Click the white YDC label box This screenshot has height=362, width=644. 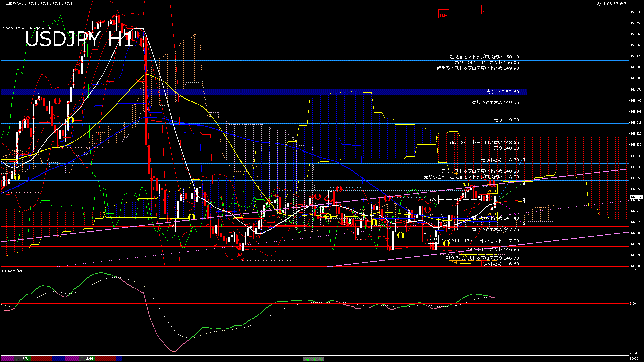(433, 199)
